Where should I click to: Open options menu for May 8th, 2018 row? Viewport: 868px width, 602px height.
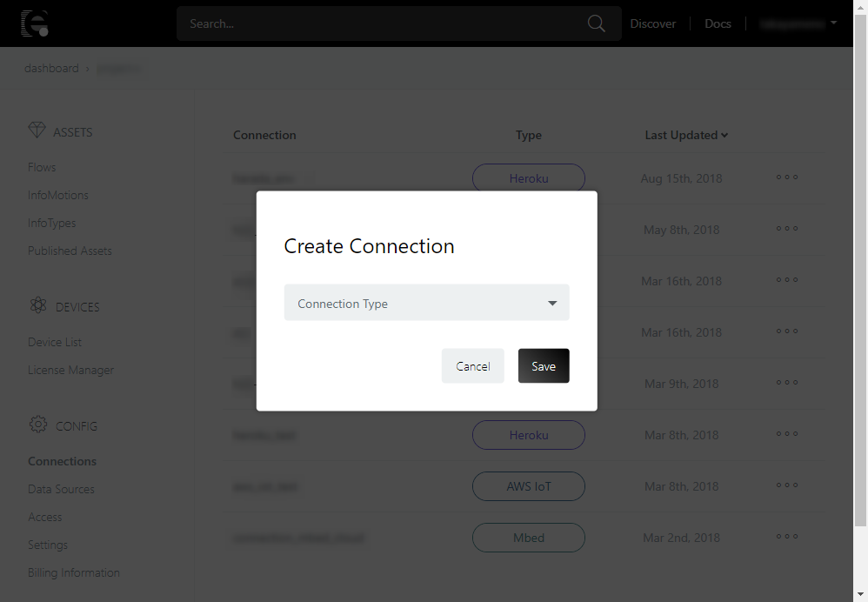786,229
